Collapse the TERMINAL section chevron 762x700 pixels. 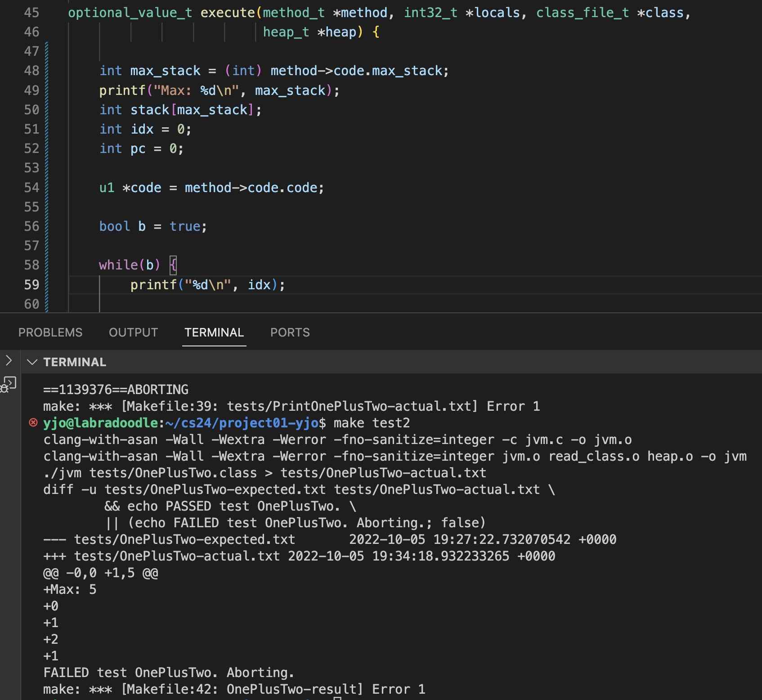coord(32,362)
